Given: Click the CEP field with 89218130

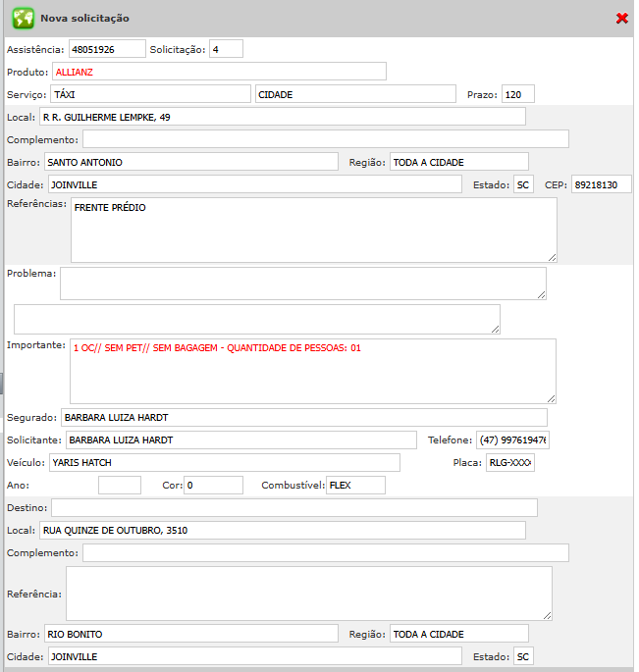Looking at the screenshot, I should coord(601,184).
